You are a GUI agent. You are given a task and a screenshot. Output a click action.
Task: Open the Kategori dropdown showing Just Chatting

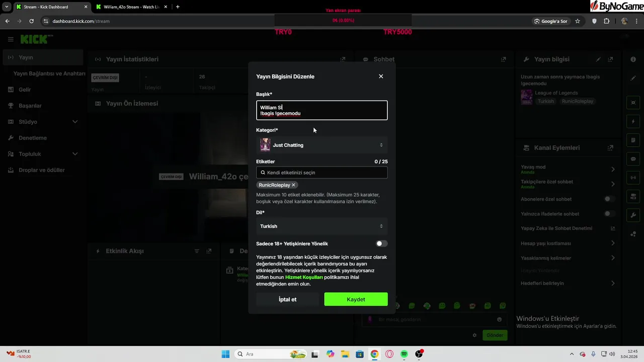(322, 145)
